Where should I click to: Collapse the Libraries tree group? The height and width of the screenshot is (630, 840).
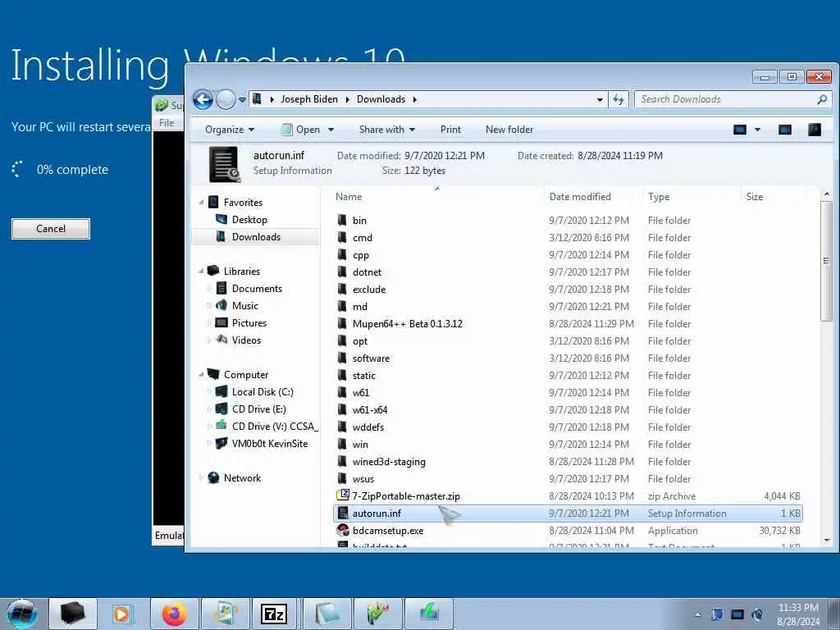(x=202, y=271)
